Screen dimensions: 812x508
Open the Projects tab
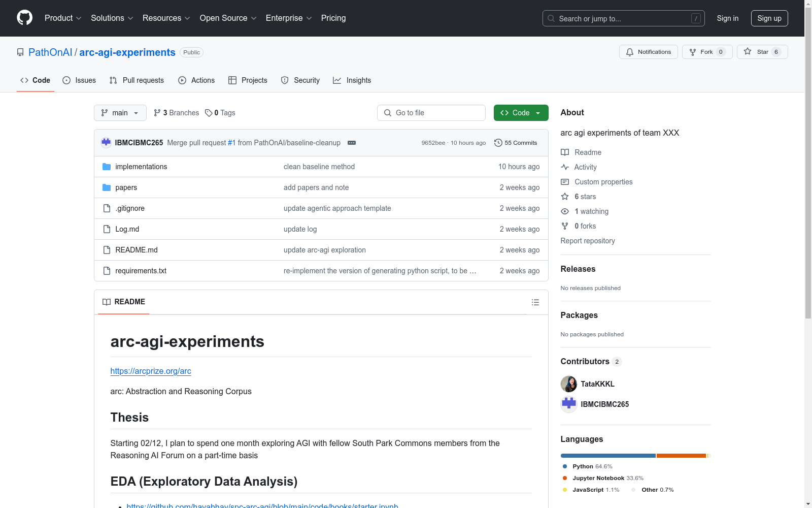click(x=248, y=80)
